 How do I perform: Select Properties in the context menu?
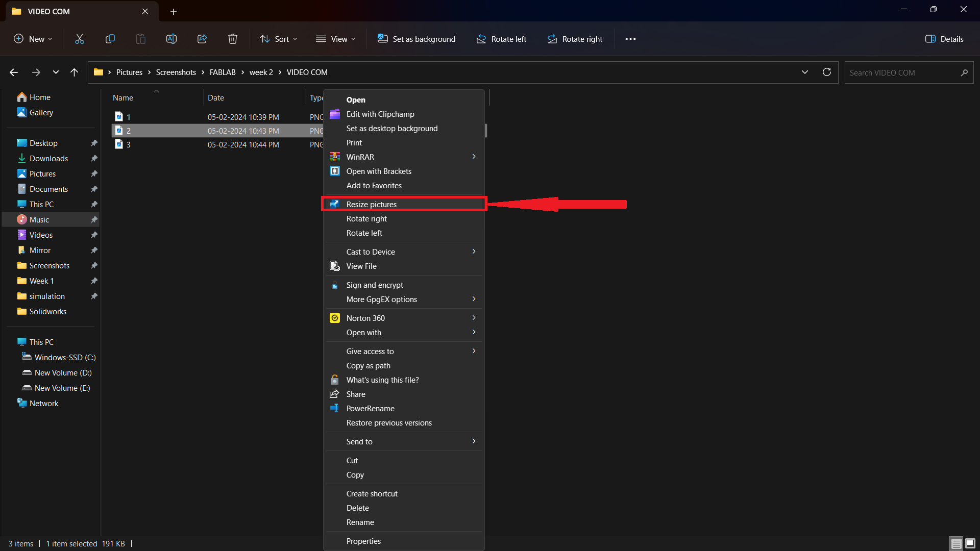[363, 541]
